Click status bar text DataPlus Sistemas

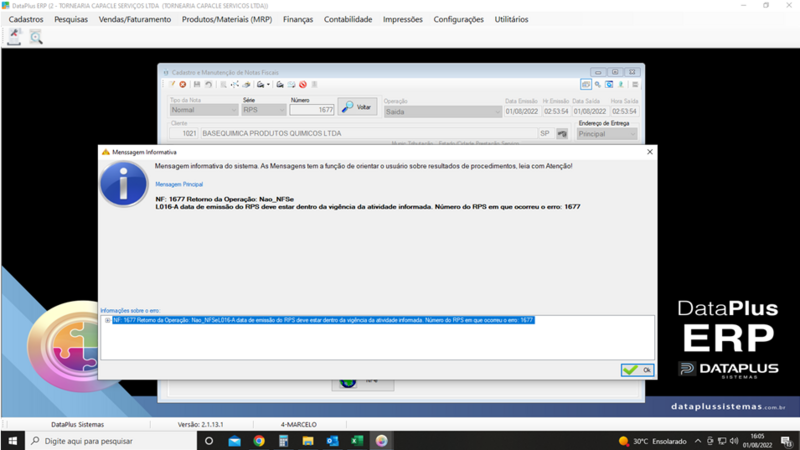coord(78,424)
